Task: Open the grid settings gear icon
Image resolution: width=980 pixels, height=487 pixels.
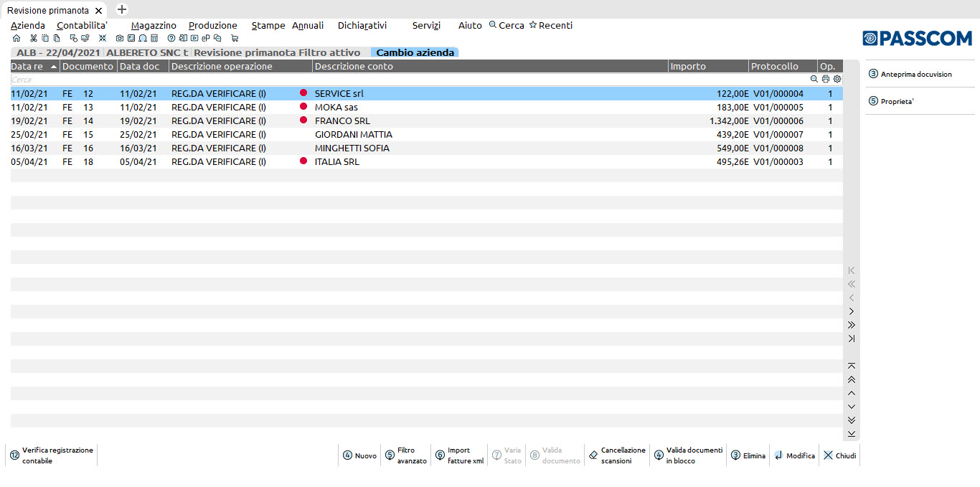Action: coord(837,80)
